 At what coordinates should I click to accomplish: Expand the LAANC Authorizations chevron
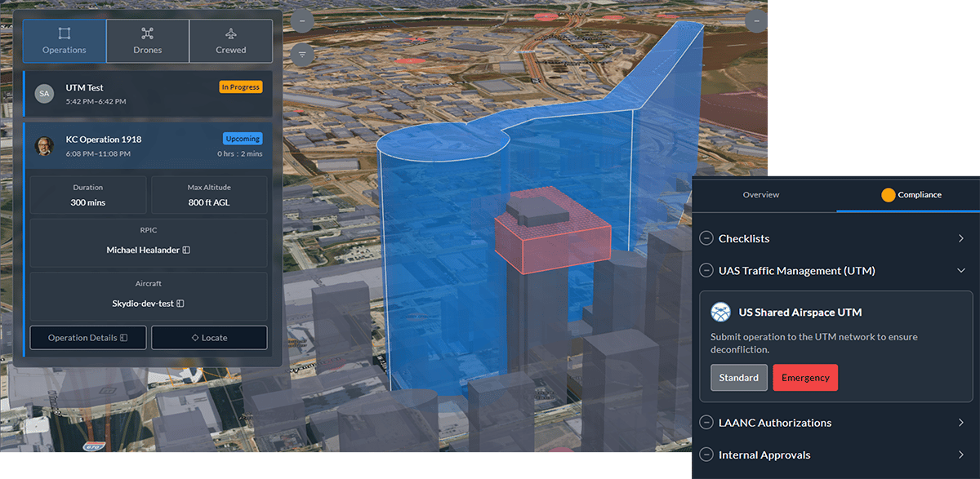point(961,423)
